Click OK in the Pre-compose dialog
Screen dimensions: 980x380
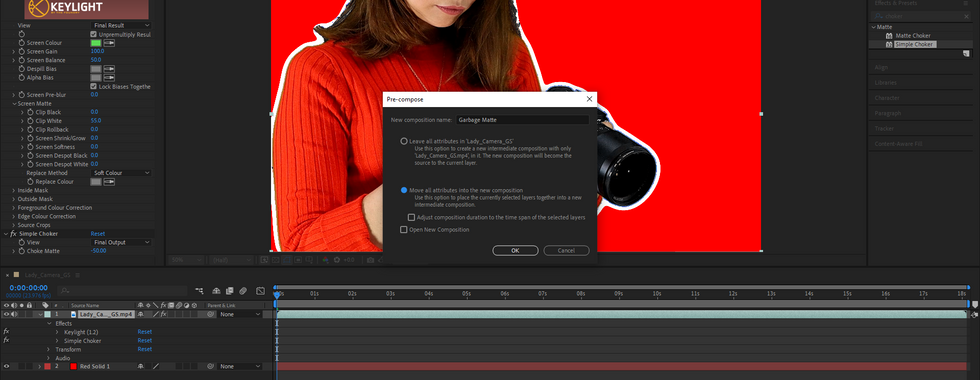point(515,251)
